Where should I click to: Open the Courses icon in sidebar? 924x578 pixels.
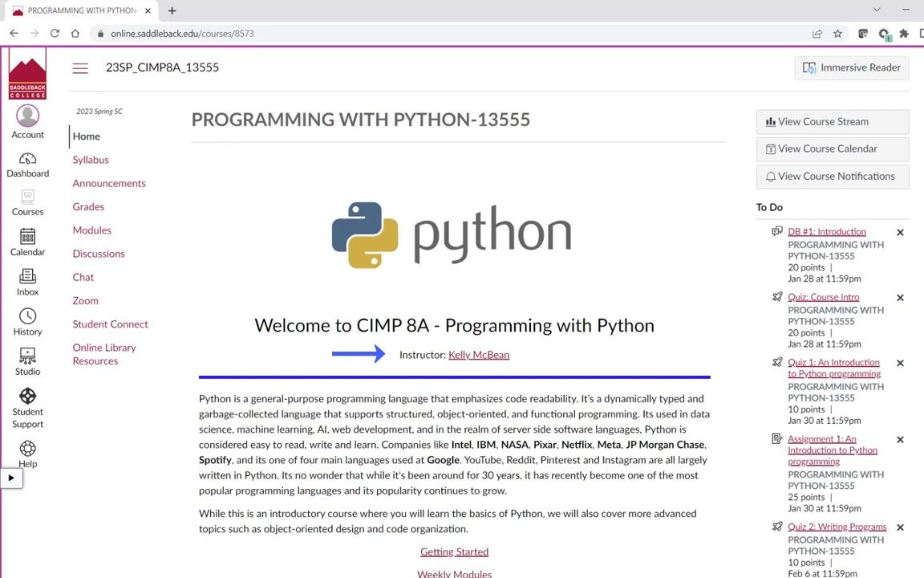click(27, 203)
